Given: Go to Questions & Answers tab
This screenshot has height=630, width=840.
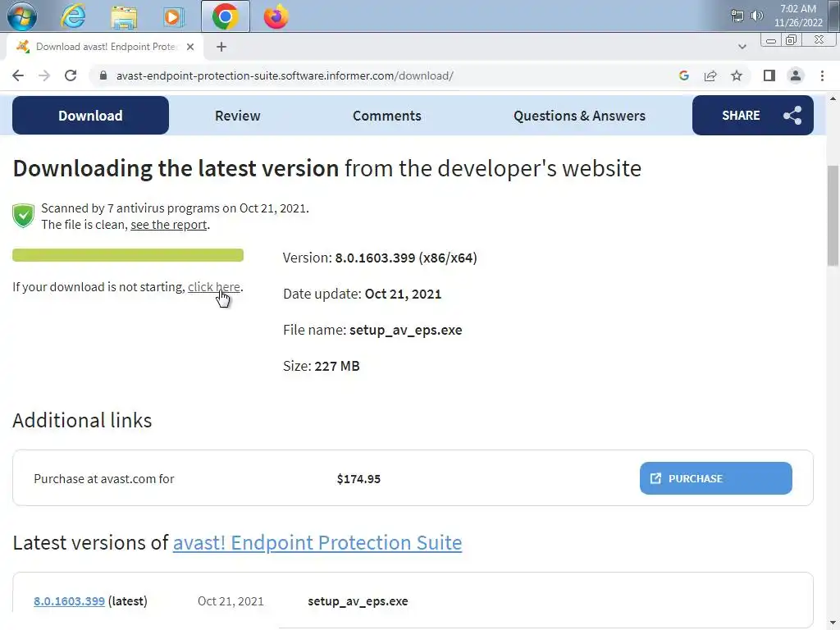Looking at the screenshot, I should pos(579,116).
